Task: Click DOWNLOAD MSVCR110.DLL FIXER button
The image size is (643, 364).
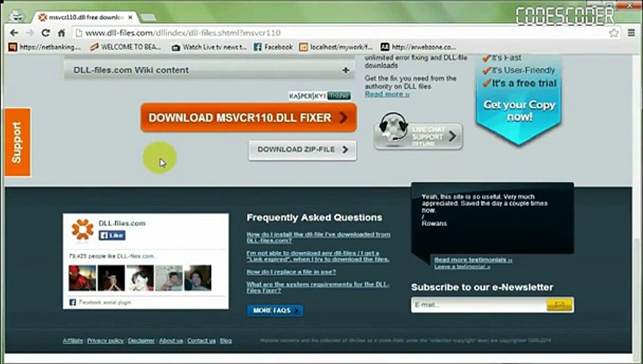Action: pyautogui.click(x=249, y=118)
